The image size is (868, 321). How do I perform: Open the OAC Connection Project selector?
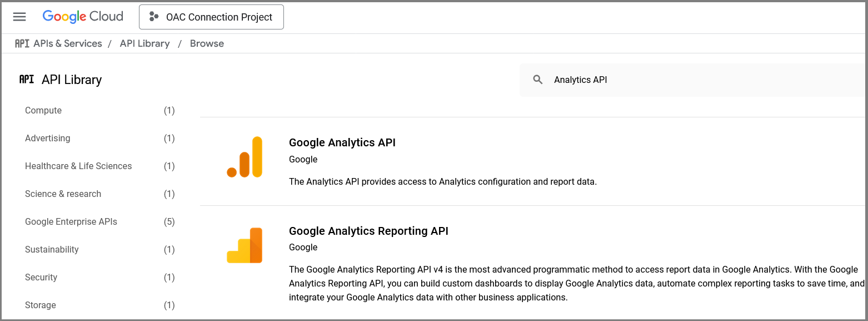coord(211,17)
